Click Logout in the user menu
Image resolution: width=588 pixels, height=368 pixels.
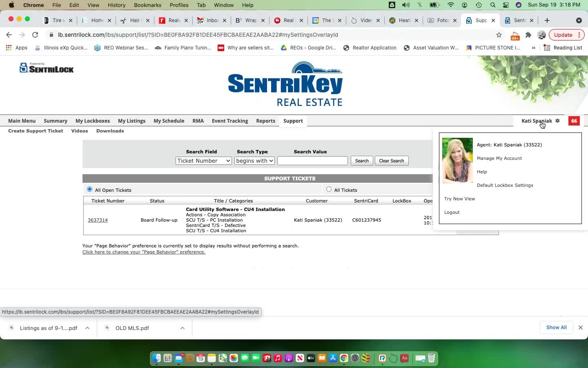pos(452,212)
